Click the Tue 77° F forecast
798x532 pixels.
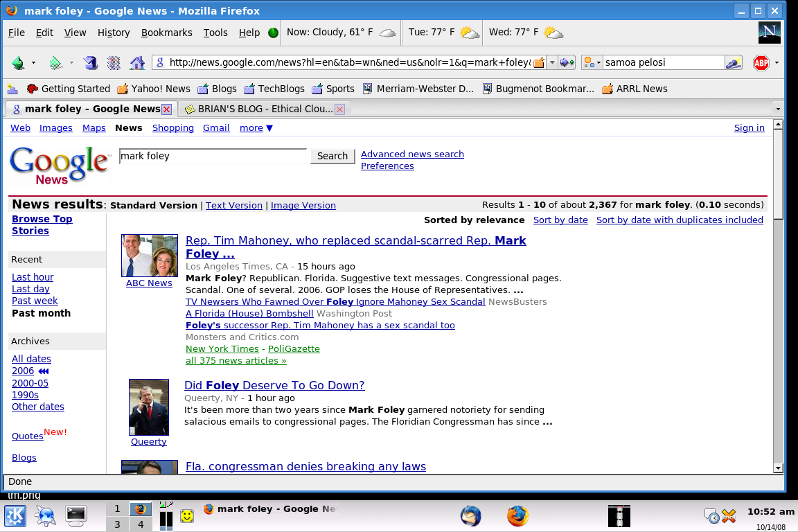coord(443,33)
